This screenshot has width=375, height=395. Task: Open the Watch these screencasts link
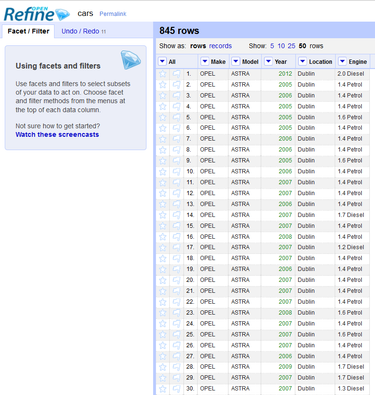coord(57,135)
